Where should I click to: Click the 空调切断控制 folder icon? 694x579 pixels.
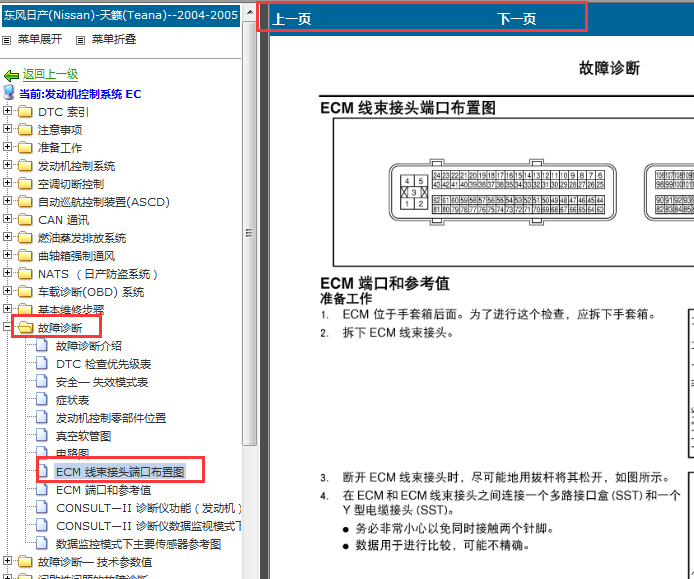tap(25, 183)
